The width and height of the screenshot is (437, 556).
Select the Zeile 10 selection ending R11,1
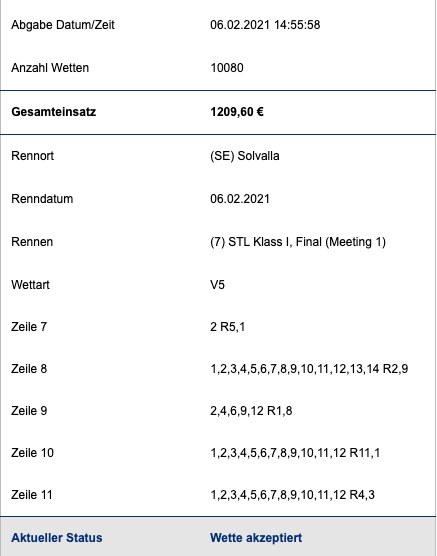tap(295, 453)
